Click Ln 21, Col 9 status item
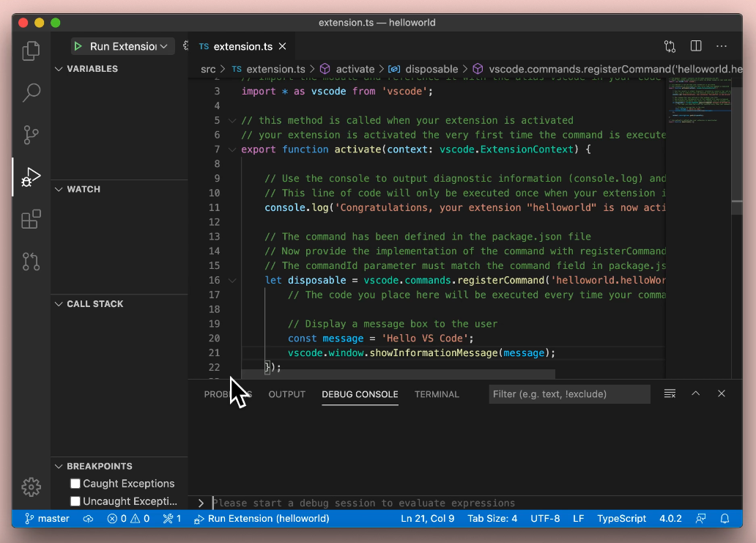Image resolution: width=756 pixels, height=543 pixels. 427,518
